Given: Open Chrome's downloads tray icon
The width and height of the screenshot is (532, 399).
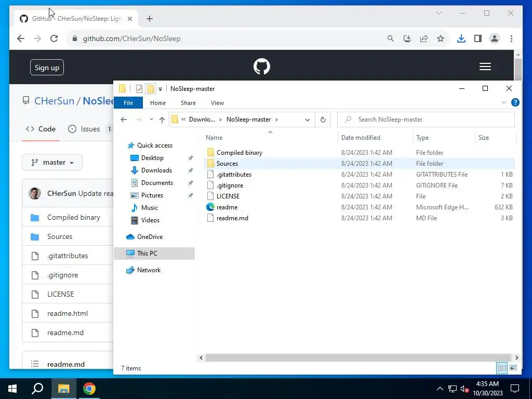Looking at the screenshot, I should click(461, 38).
